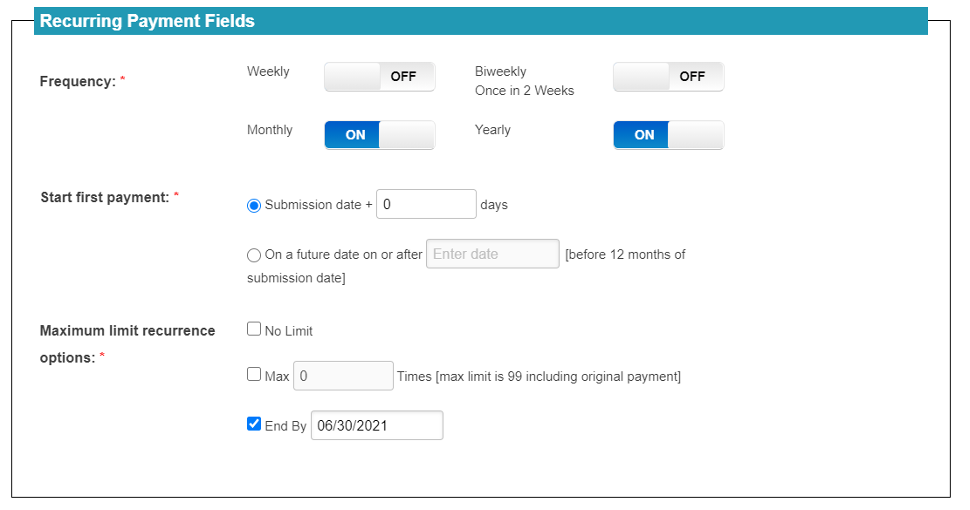The width and height of the screenshot is (970, 510).
Task: Check the No Limit checkbox
Action: tap(254, 329)
